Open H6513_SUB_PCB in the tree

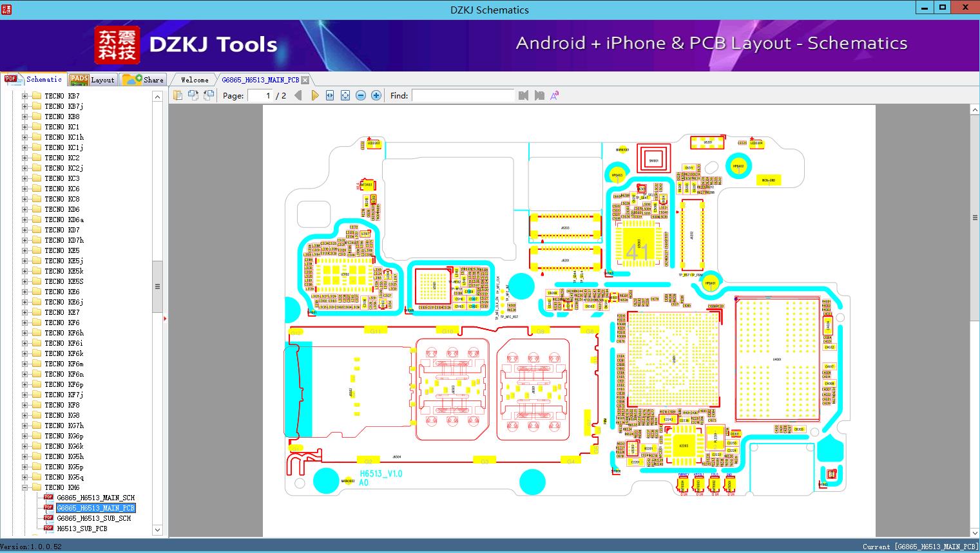click(82, 529)
